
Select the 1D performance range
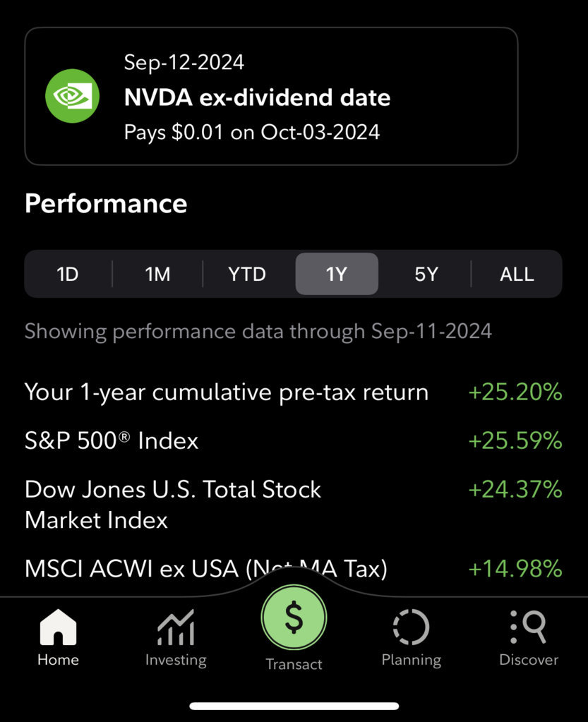click(x=68, y=274)
